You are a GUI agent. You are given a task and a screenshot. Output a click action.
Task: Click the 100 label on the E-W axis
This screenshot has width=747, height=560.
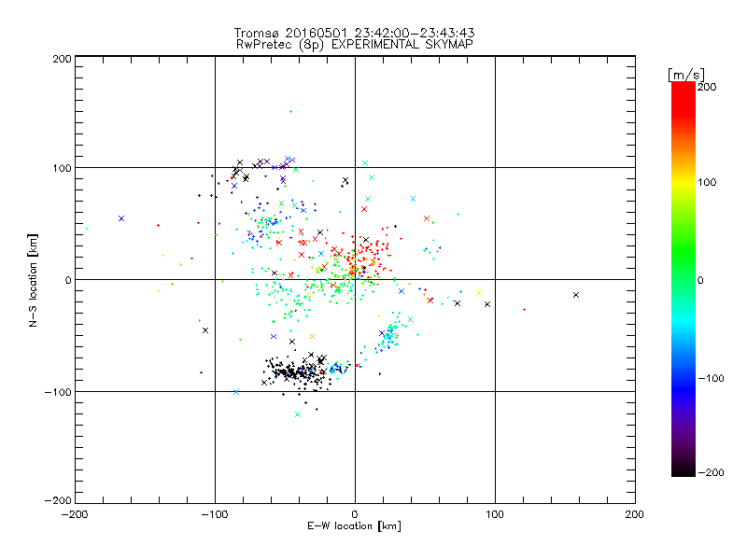tap(495, 515)
